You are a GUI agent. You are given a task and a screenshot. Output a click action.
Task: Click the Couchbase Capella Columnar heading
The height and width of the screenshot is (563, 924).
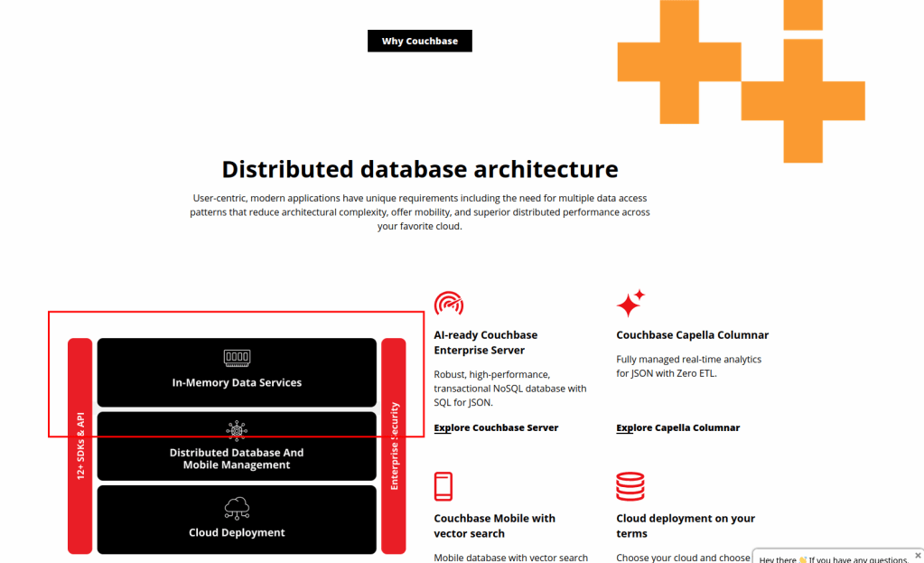(x=692, y=335)
